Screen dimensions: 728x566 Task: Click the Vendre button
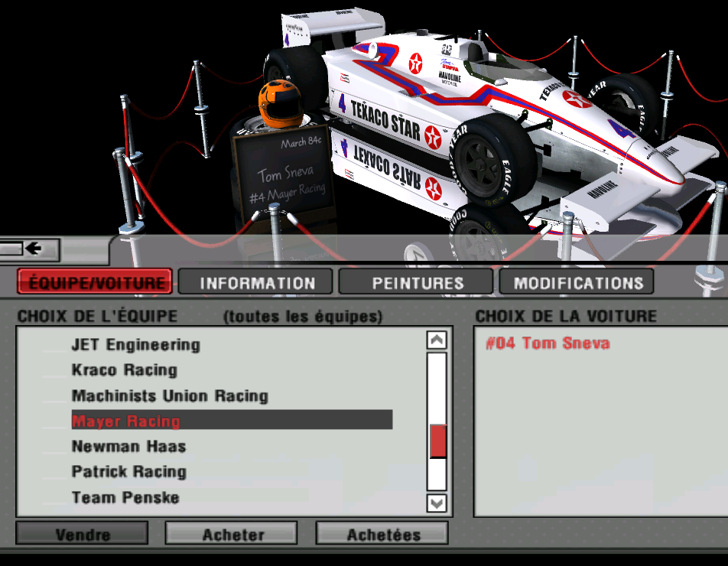(82, 534)
